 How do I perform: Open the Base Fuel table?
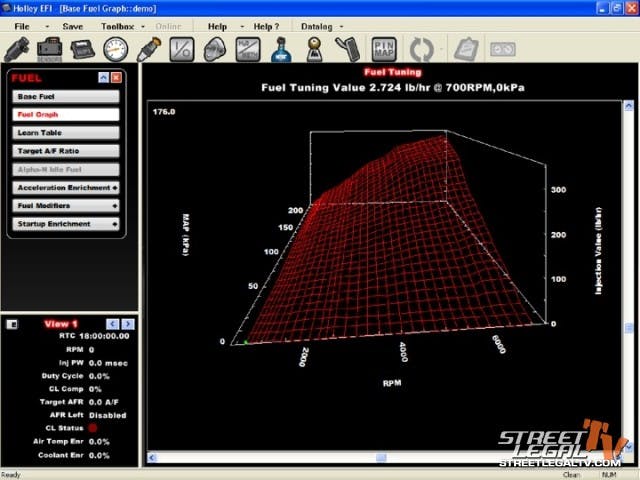click(x=67, y=97)
